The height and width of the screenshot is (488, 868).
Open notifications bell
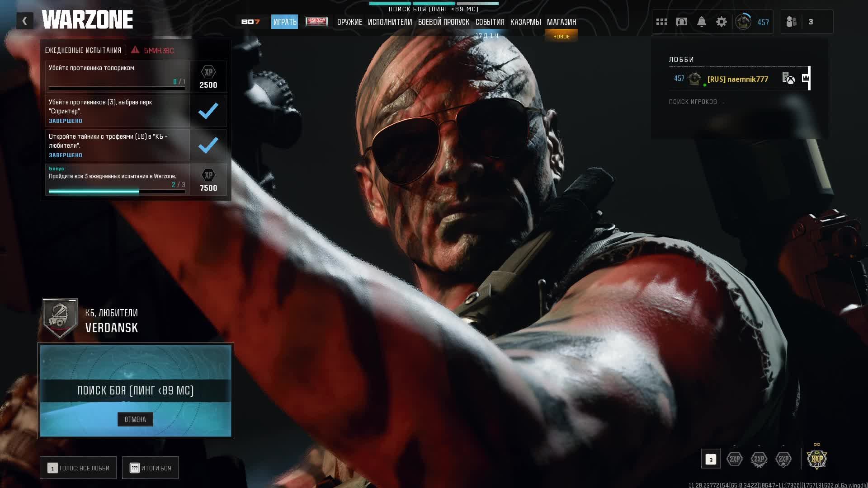point(702,22)
